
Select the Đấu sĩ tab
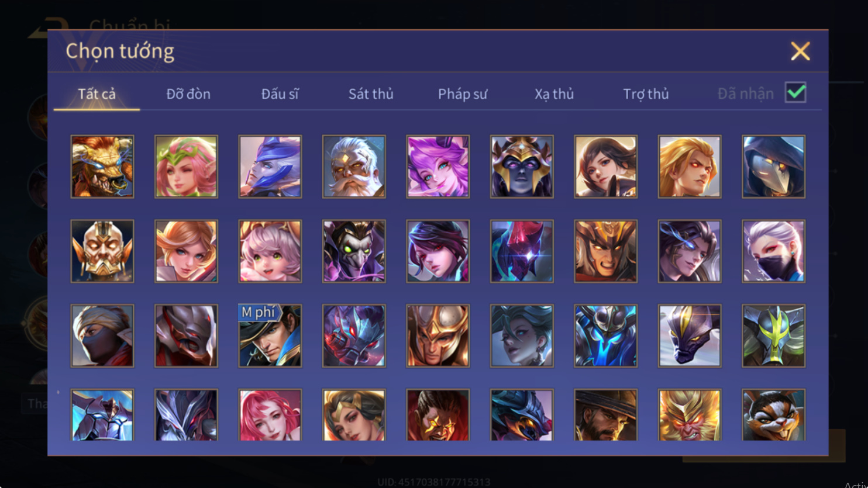(280, 94)
